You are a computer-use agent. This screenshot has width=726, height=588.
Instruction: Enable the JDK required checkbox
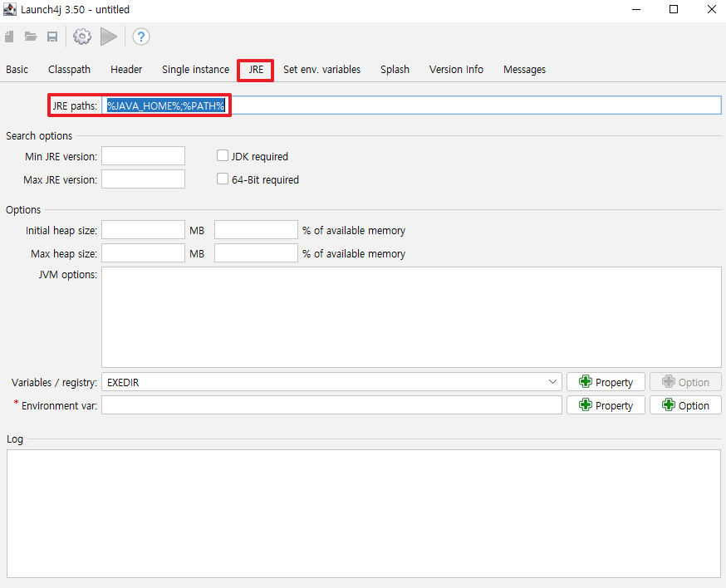[x=223, y=155]
